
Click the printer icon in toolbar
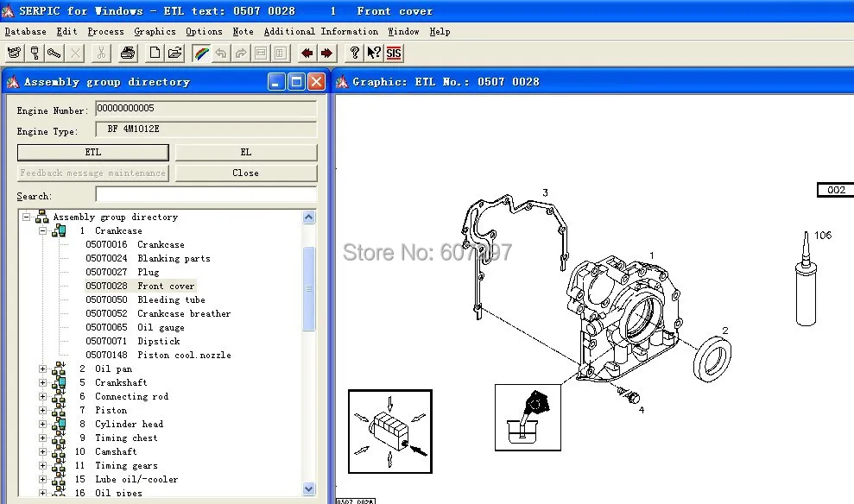click(128, 53)
